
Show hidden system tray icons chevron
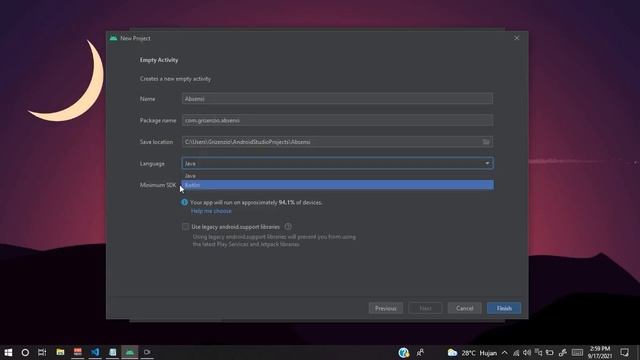(x=505, y=353)
